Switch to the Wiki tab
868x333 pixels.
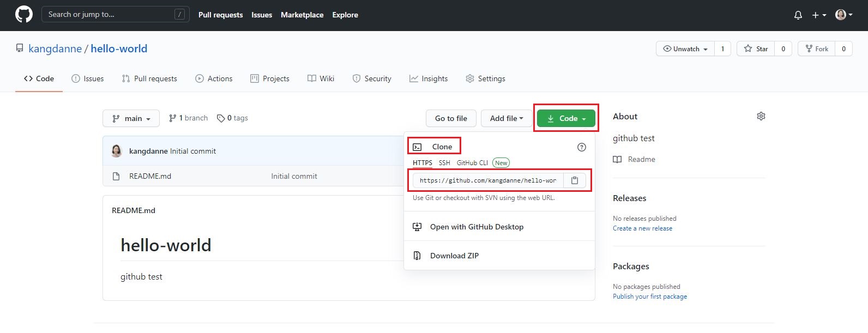point(321,78)
